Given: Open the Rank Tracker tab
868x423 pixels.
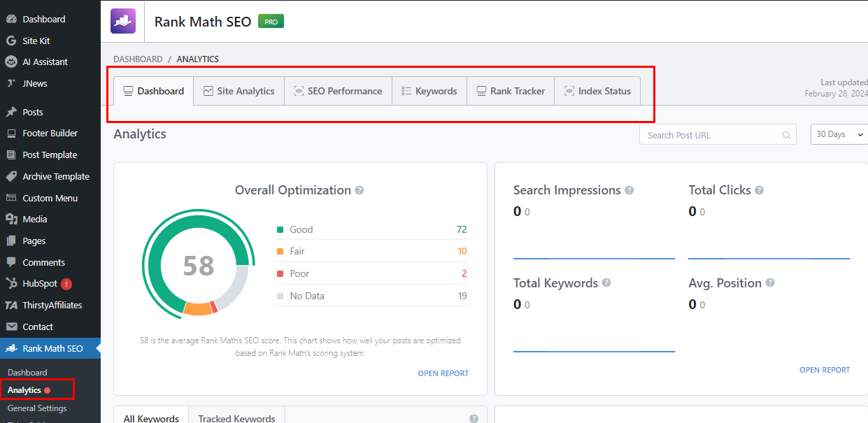Looking at the screenshot, I should pyautogui.click(x=511, y=91).
